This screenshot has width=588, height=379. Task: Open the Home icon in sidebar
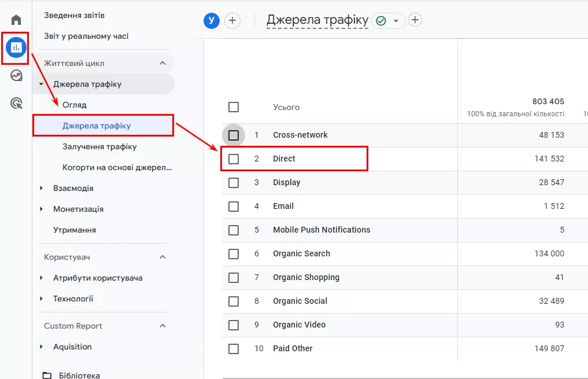(x=16, y=20)
